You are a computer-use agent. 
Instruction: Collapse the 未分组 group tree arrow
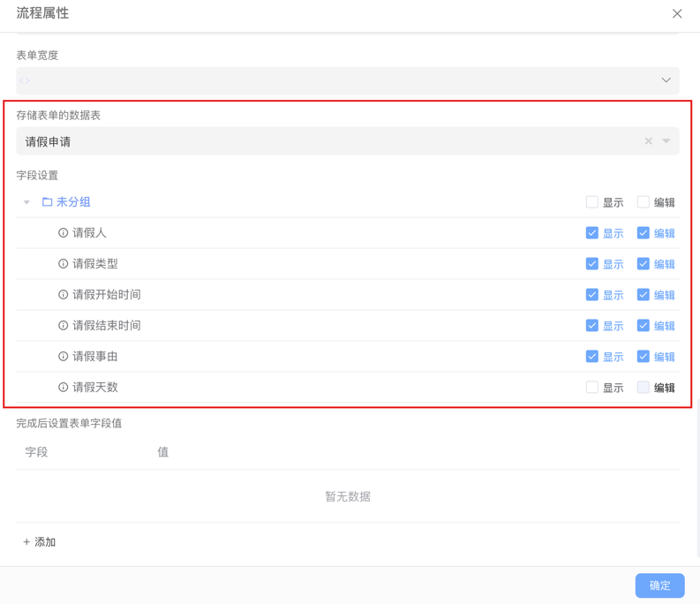26,202
